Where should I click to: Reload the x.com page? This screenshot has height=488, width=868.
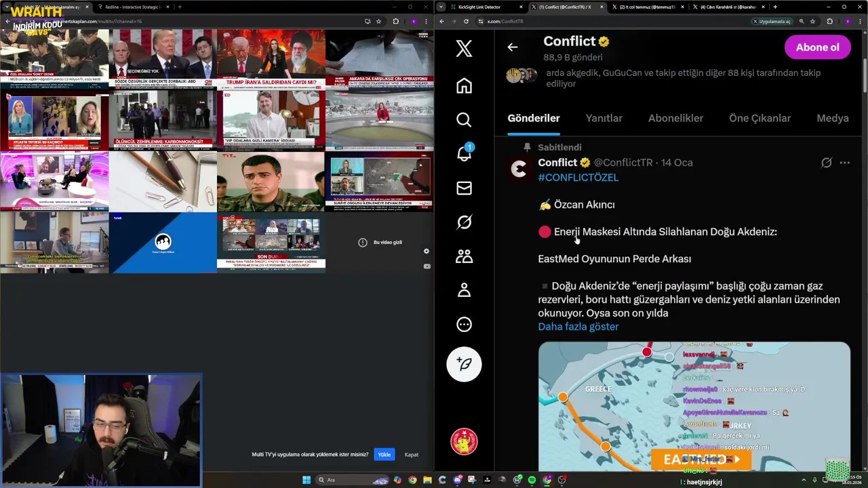[x=466, y=21]
